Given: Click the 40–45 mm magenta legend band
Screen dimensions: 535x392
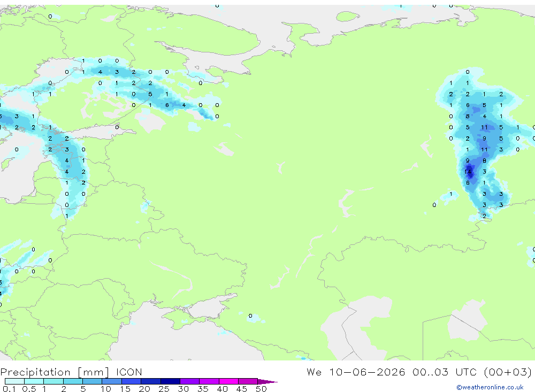Looking at the screenshot, I should point(228,381).
